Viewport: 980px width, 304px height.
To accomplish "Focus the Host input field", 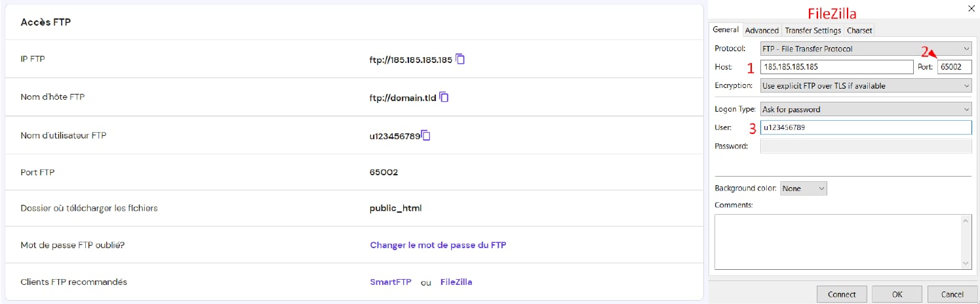I will [x=836, y=67].
